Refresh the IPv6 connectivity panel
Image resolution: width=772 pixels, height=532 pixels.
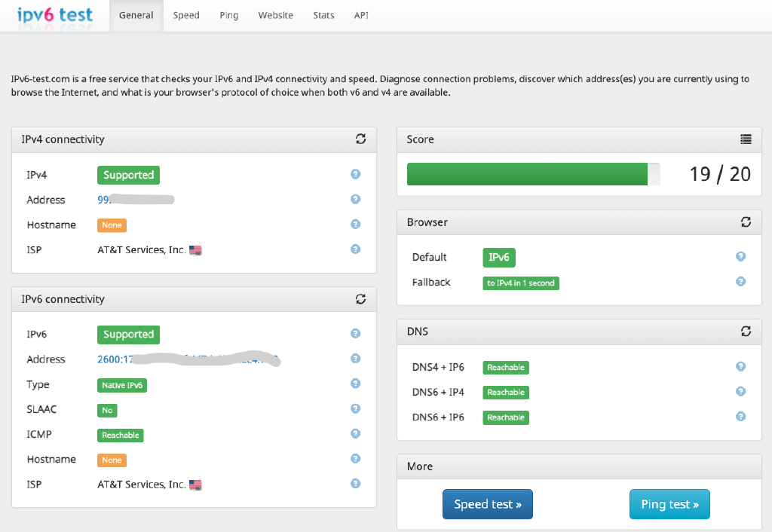[360, 298]
